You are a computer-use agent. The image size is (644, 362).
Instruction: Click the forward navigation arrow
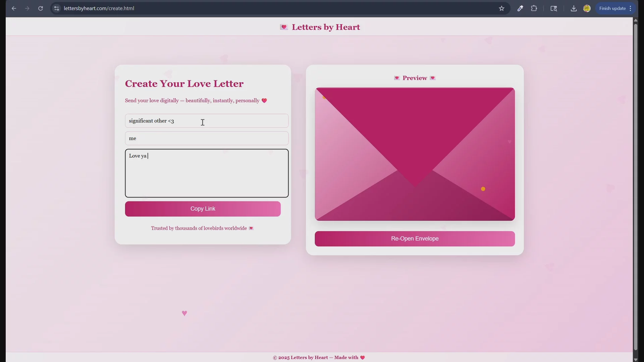tap(27, 8)
